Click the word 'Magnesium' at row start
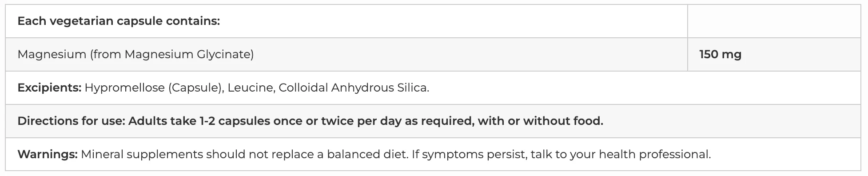Screen dimensions: 868x176 (52, 54)
